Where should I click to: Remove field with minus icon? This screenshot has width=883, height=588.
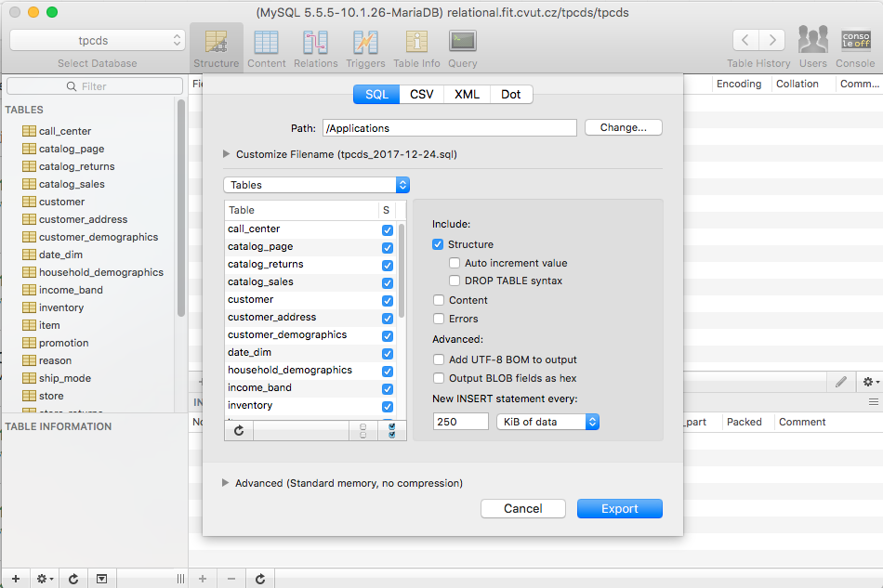[x=231, y=579]
